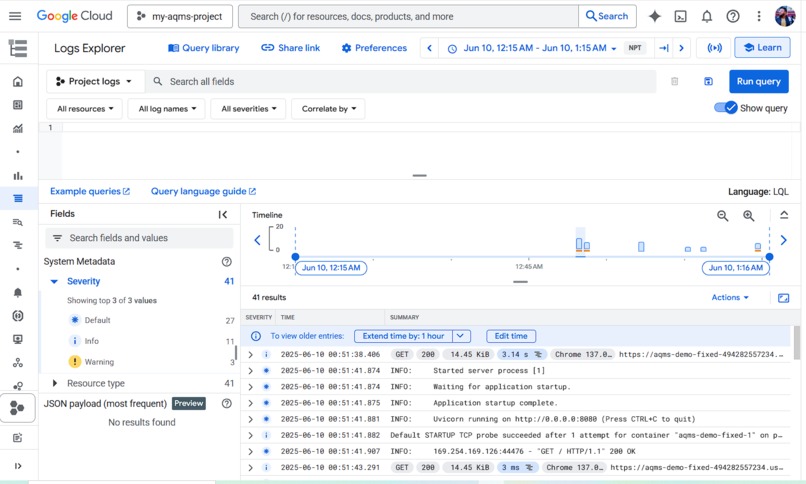Image resolution: width=806 pixels, height=484 pixels.
Task: Start streaming logs icon
Action: 715,48
